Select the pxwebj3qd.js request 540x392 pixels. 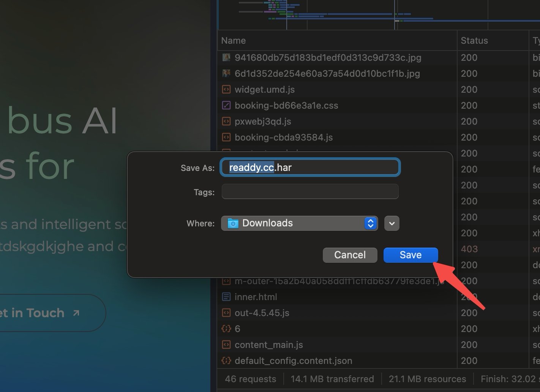pyautogui.click(x=263, y=122)
